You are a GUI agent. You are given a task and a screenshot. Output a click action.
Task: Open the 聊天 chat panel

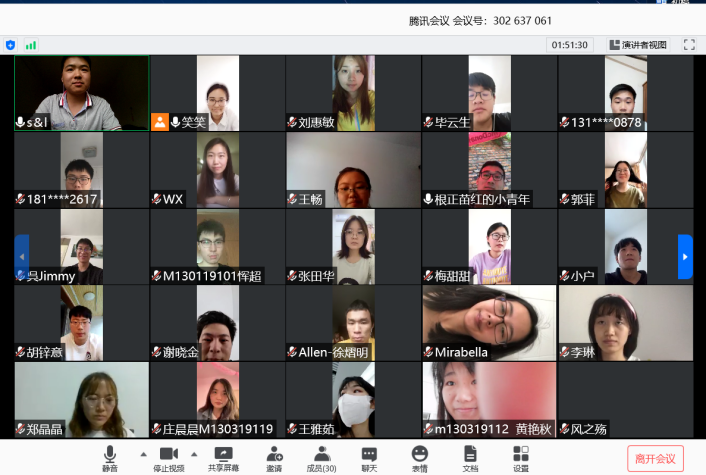click(x=370, y=458)
